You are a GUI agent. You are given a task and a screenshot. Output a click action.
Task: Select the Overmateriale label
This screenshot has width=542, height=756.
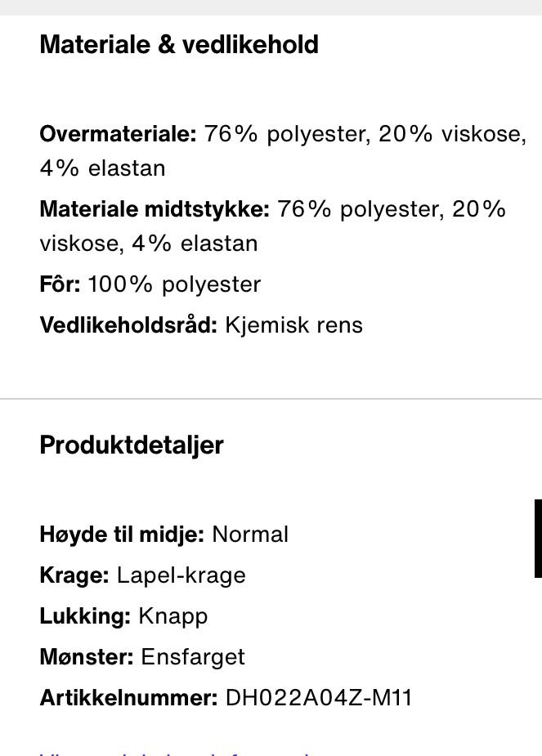(119, 133)
